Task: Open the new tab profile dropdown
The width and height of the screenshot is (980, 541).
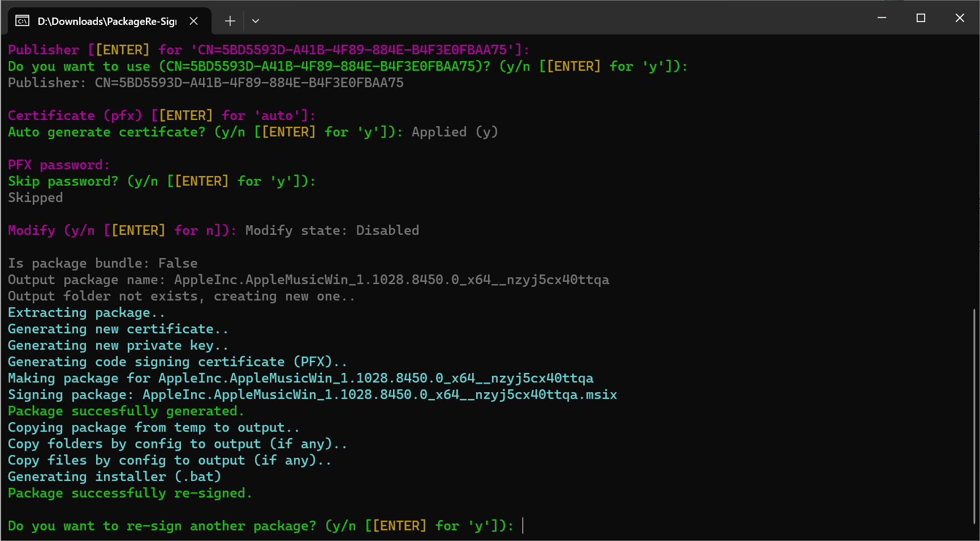Action: tap(256, 21)
